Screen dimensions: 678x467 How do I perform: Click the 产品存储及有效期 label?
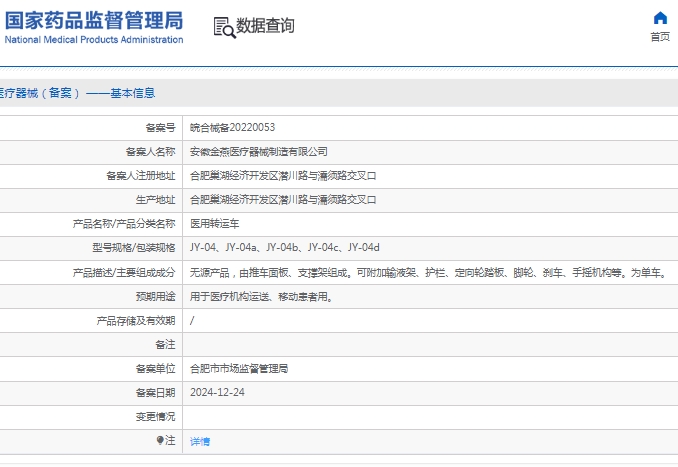pyautogui.click(x=136, y=321)
